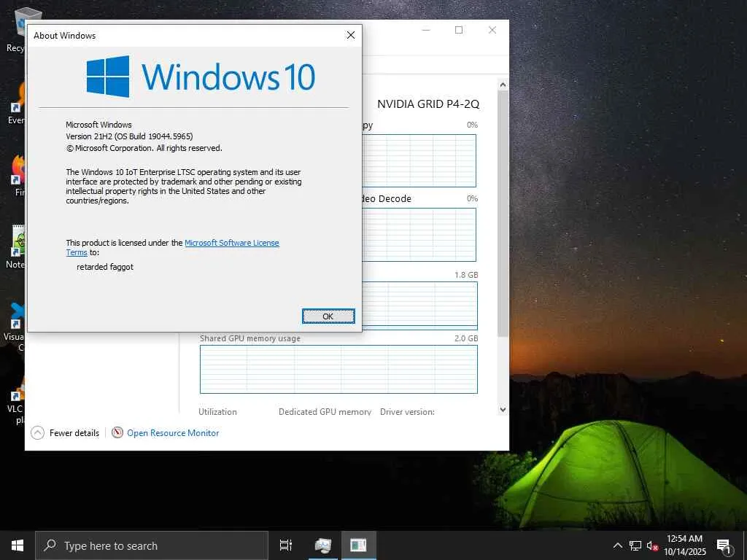Open the Windows Start menu
This screenshot has height=560, width=747.
(x=18, y=545)
